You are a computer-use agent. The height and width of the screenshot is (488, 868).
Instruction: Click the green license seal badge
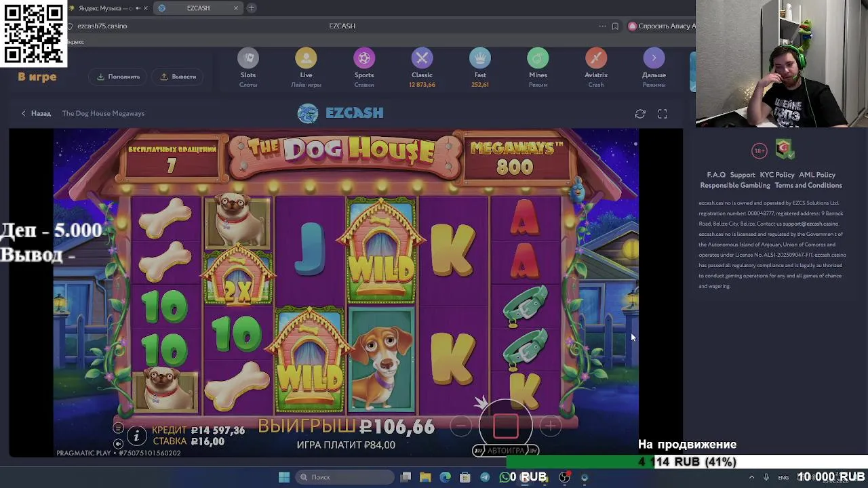tap(785, 150)
